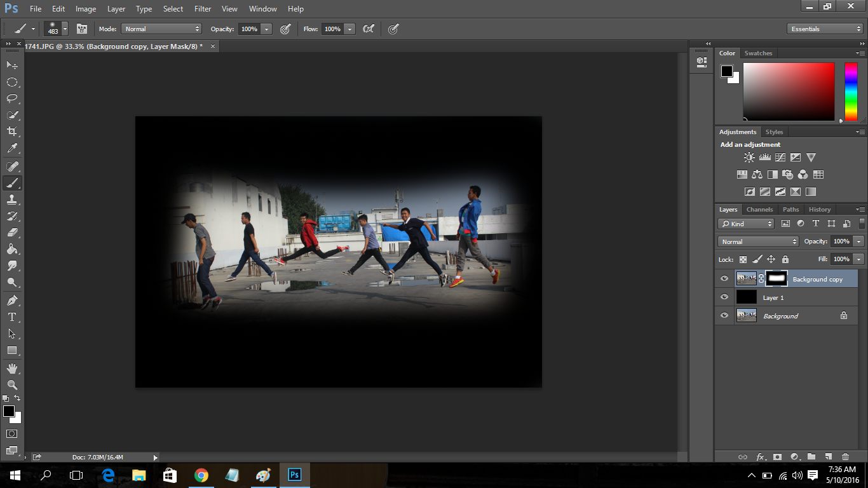Screen dimensions: 868x488
Task: Switch to the Channels tab
Action: tap(759, 209)
